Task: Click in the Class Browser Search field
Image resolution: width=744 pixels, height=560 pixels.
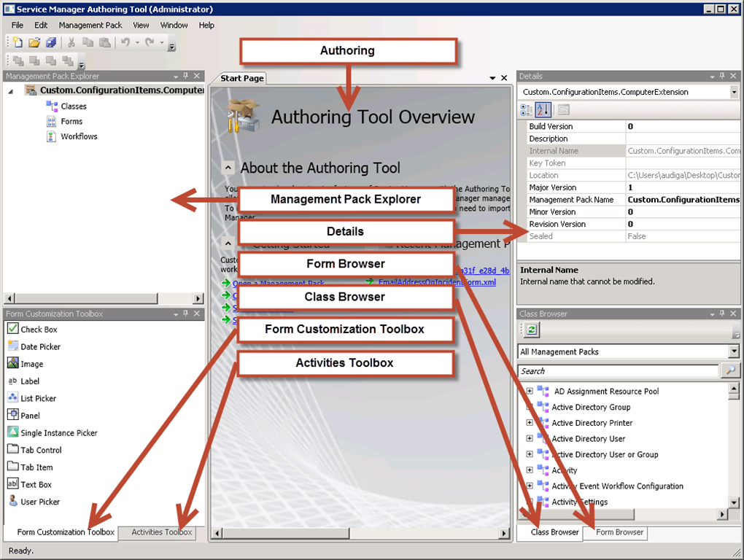Action: point(619,371)
